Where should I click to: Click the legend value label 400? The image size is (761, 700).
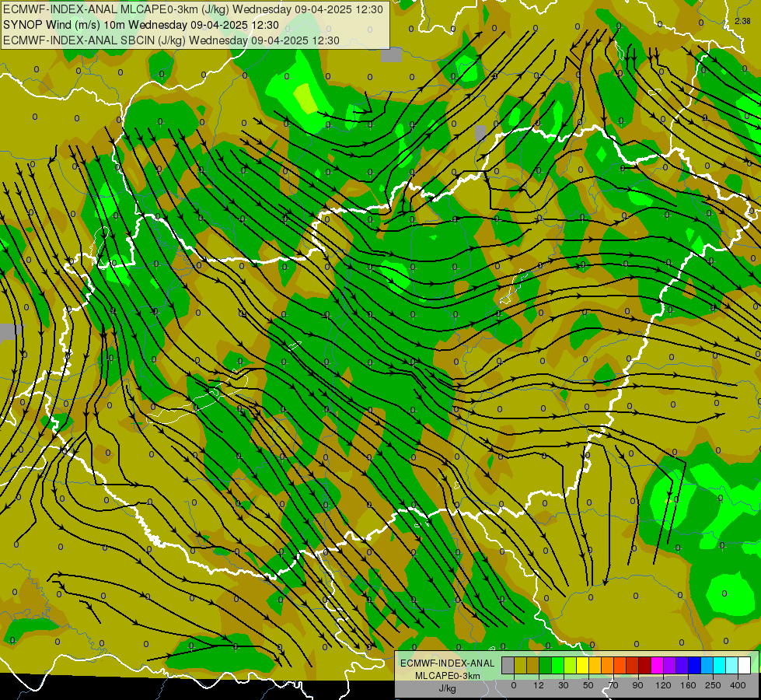click(738, 686)
